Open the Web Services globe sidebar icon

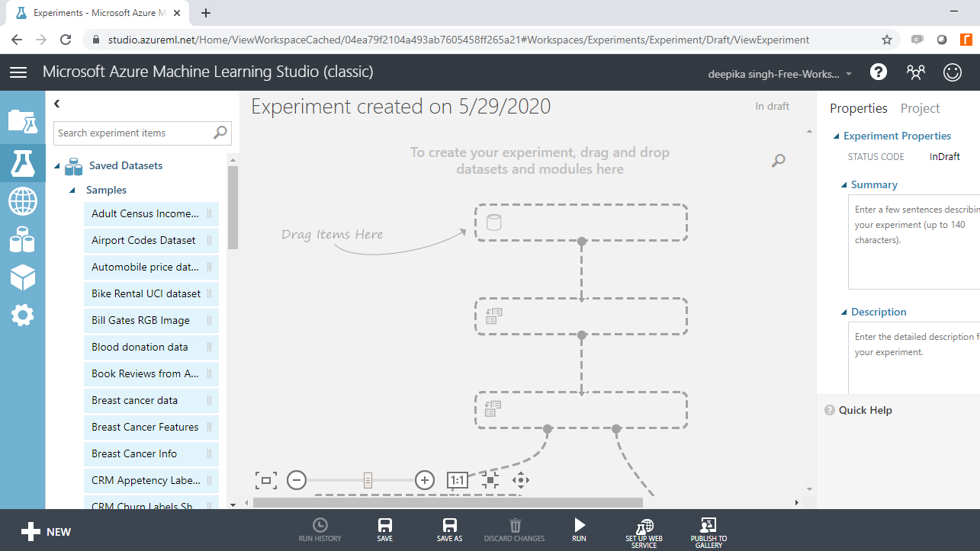pos(22,202)
